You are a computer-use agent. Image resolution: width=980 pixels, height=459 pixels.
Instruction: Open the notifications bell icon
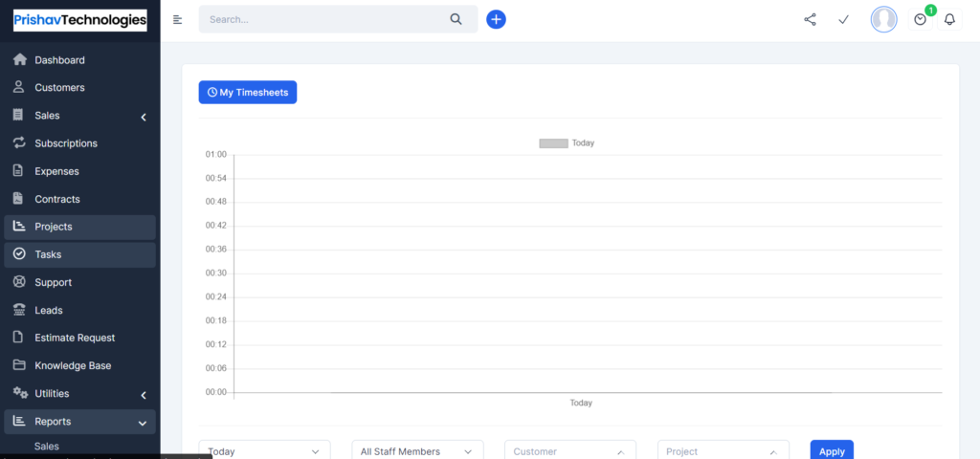point(950,19)
